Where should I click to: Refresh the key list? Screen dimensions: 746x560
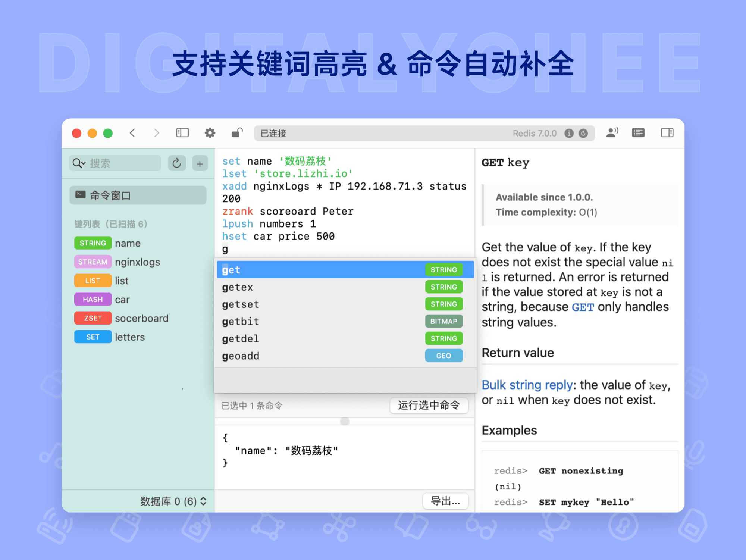pyautogui.click(x=177, y=163)
